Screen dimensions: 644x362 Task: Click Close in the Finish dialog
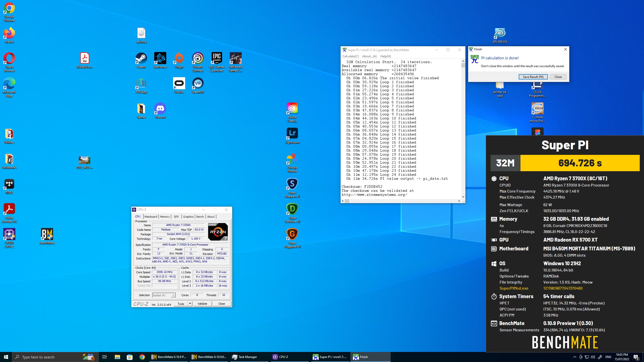(558, 77)
